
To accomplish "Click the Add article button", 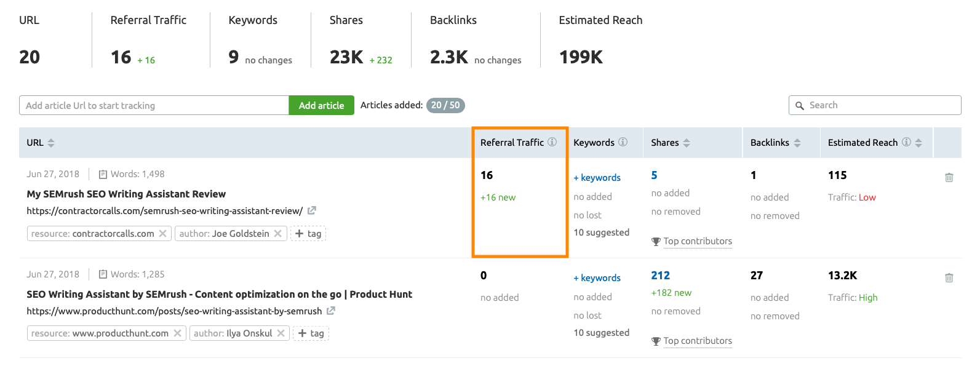I will [x=321, y=105].
